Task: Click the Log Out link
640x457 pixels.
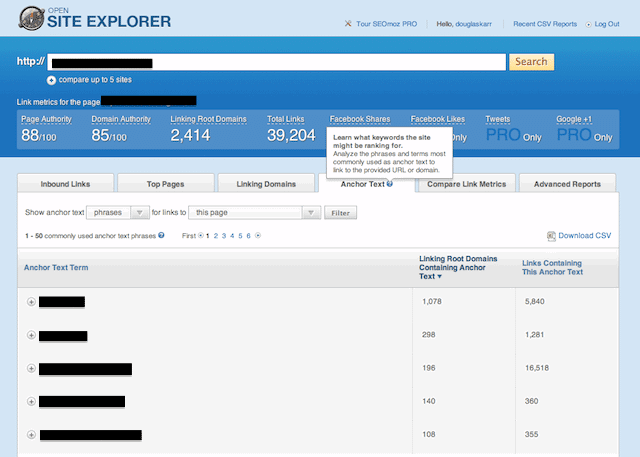Action: point(607,24)
